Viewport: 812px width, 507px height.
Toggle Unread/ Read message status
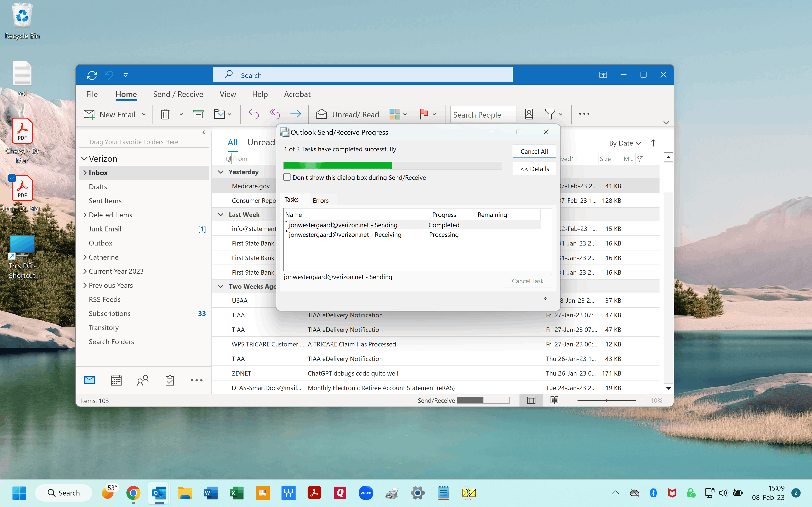point(348,115)
